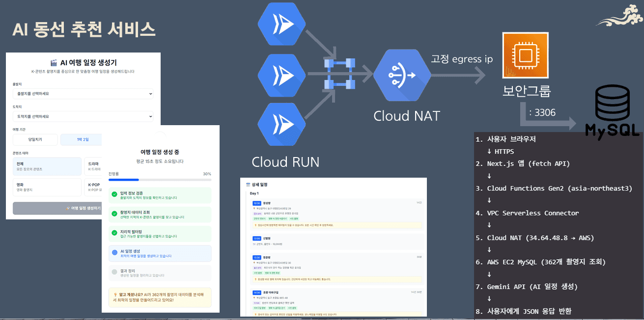This screenshot has height=320, width=644.
Task: Select the orange AWS EC2 chip icon
Action: pyautogui.click(x=525, y=55)
